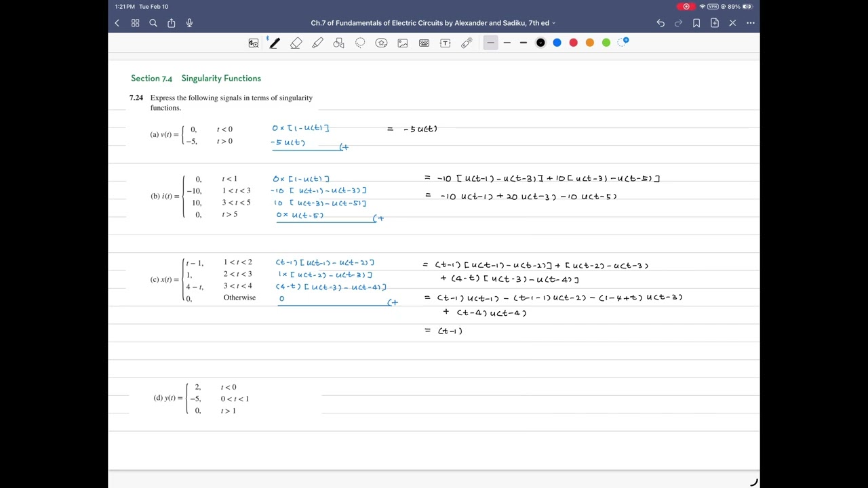Tap the '(c) x(t) =' equation label
The width and height of the screenshot is (868, 488).
165,280
